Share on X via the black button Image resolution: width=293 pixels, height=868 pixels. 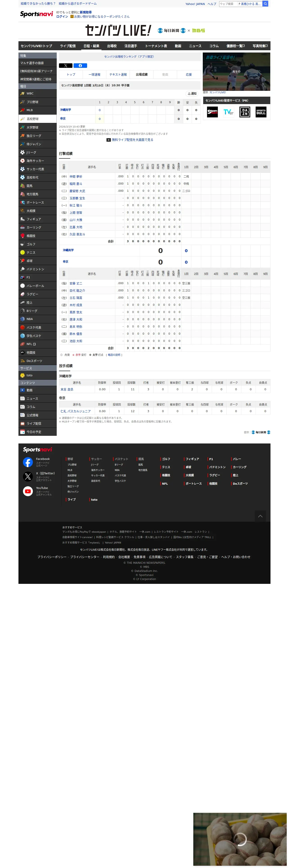point(65,66)
